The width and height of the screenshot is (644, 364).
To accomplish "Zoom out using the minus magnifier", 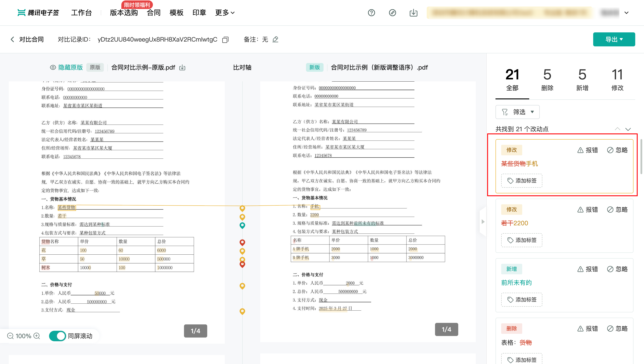I will (x=10, y=336).
